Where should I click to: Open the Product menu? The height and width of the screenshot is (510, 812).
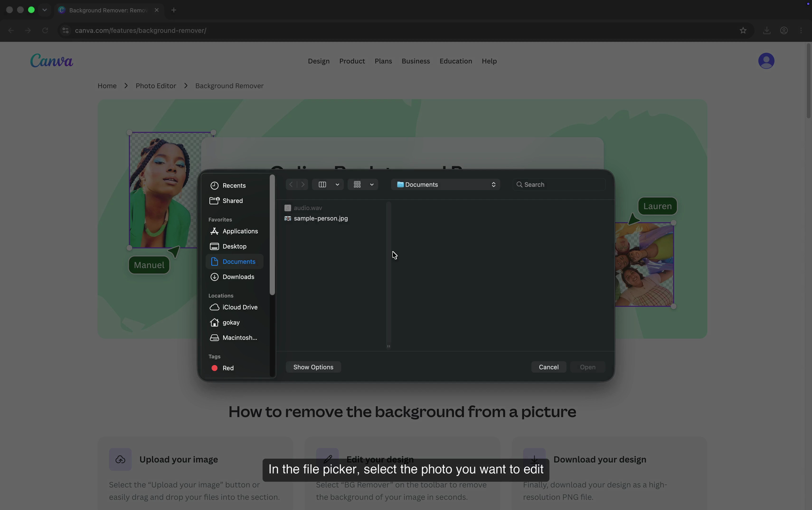tap(352, 61)
